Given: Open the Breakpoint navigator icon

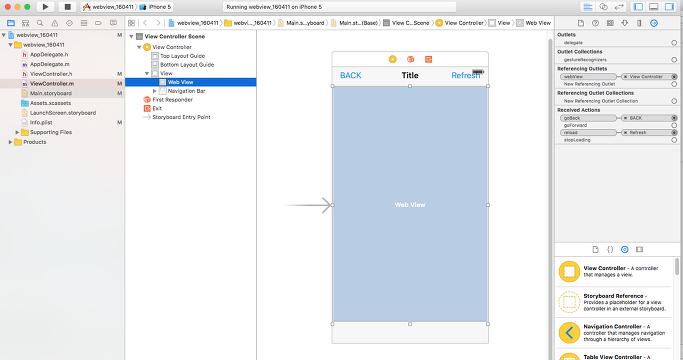Looking at the screenshot, I should tap(98, 23).
